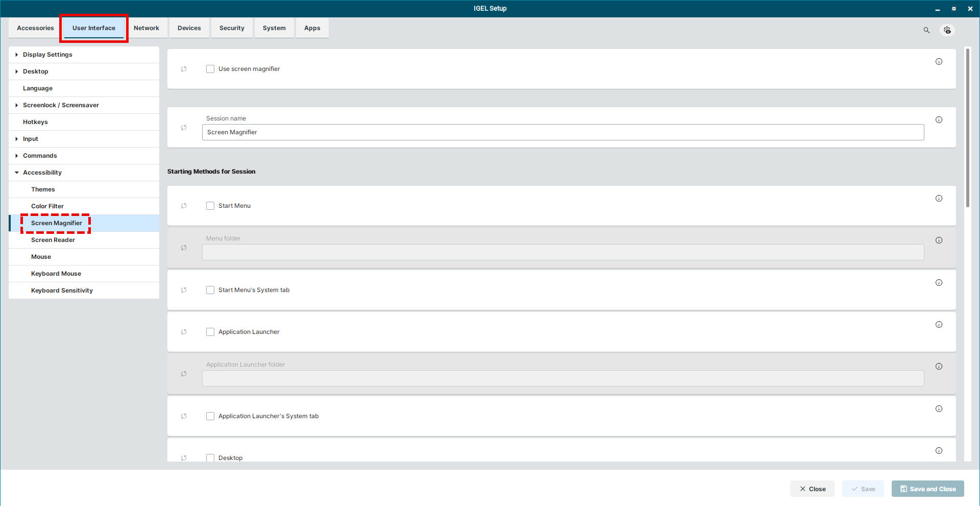Click info icon for Start Menu's System tab
This screenshot has height=506, width=980.
click(939, 283)
